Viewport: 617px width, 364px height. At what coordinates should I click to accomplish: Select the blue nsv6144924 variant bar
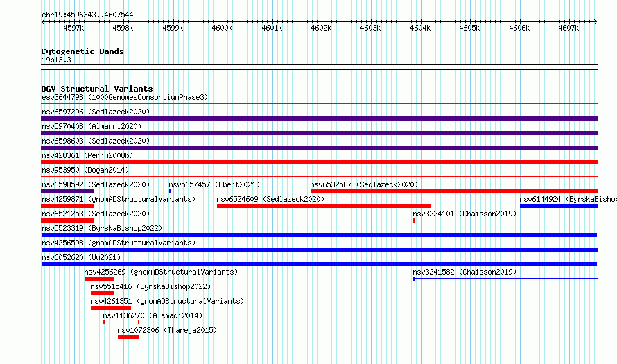click(x=559, y=206)
